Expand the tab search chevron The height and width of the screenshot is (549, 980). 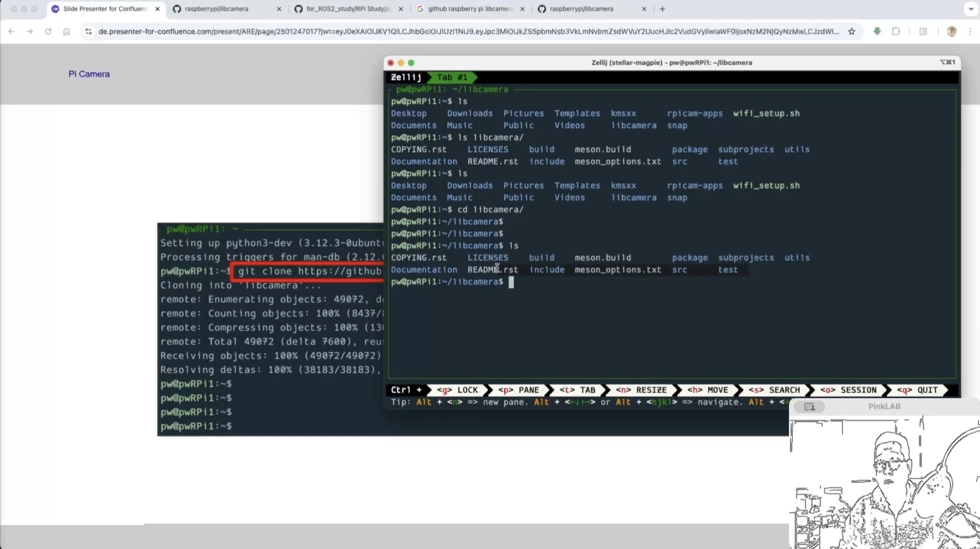coord(971,9)
